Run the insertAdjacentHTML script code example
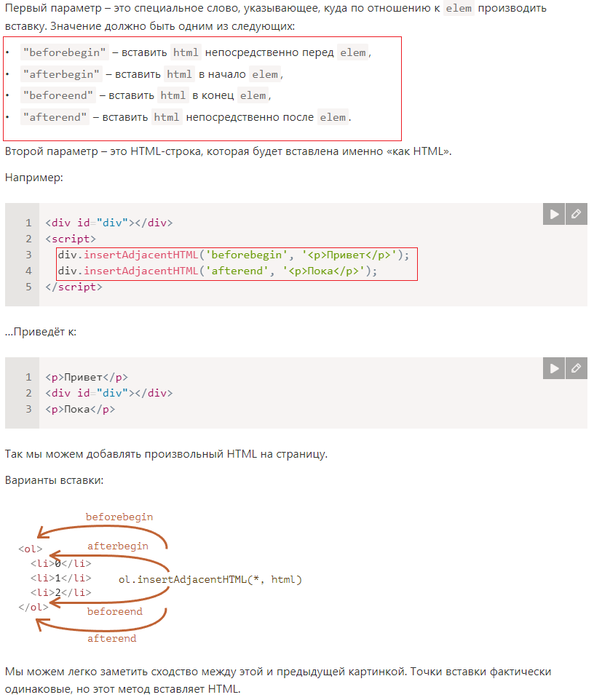 tap(554, 214)
